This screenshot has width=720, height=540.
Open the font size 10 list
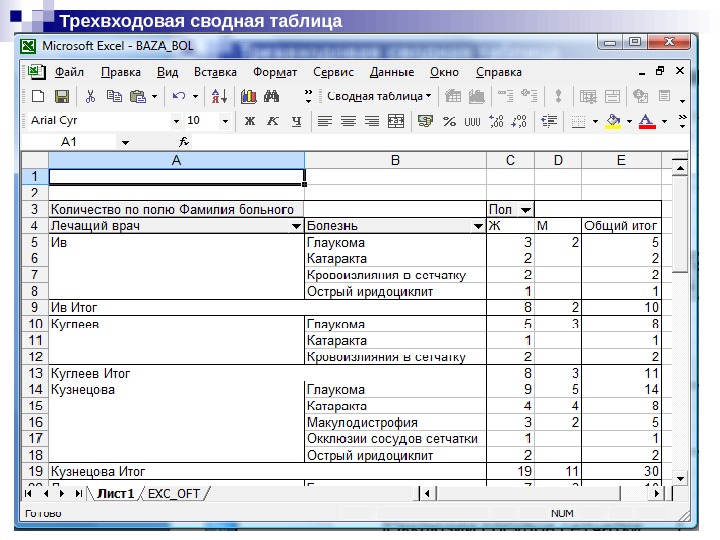pos(225,122)
